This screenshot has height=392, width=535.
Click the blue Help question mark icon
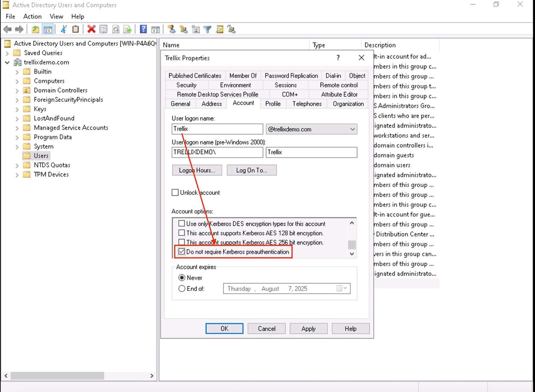point(143,29)
